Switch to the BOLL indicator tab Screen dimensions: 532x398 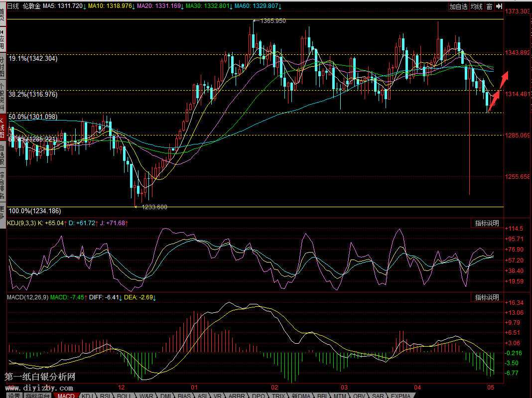(x=124, y=396)
